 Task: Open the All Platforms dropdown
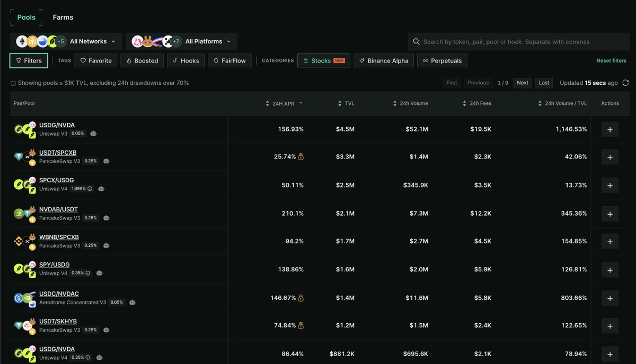[182, 41]
